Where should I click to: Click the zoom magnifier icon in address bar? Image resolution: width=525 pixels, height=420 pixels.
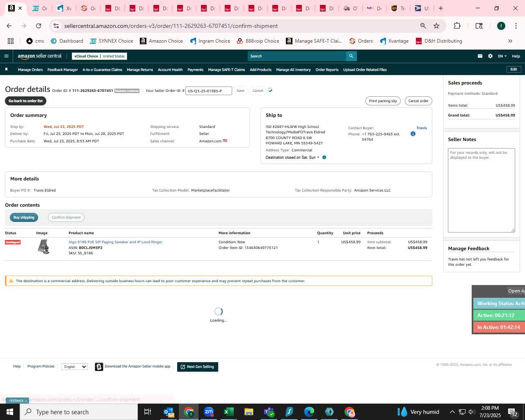pyautogui.click(x=423, y=26)
